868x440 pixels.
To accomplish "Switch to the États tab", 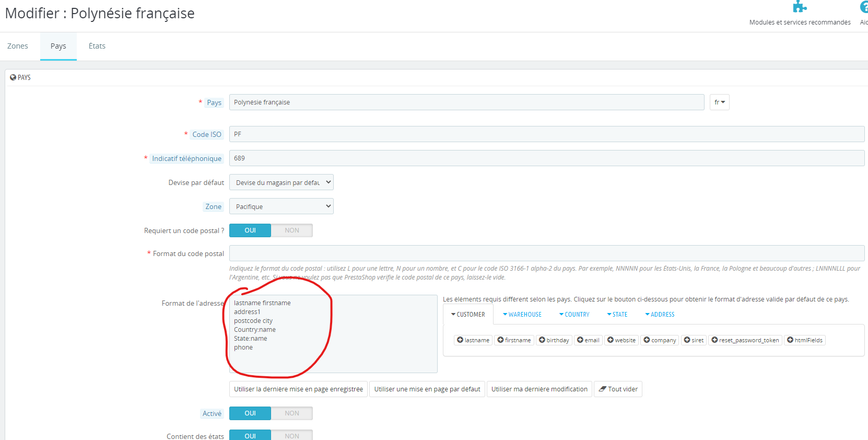I will pos(97,46).
